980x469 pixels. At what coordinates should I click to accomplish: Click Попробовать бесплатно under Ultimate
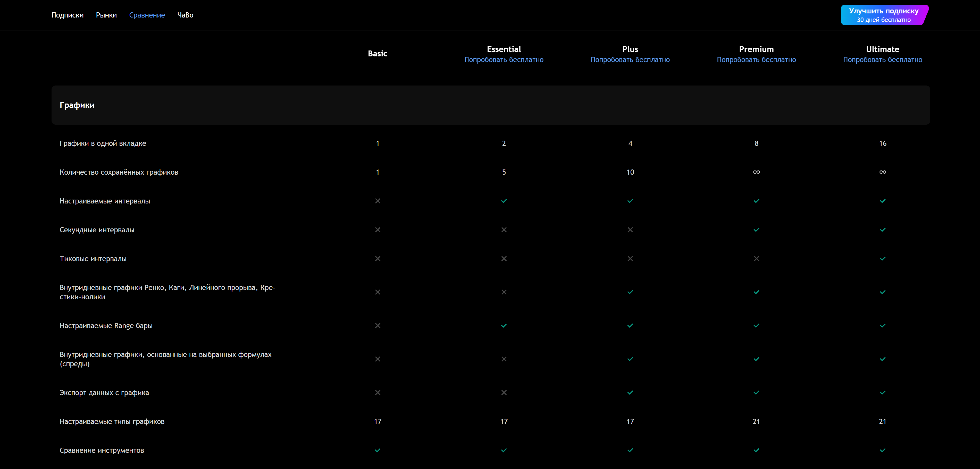click(x=883, y=60)
